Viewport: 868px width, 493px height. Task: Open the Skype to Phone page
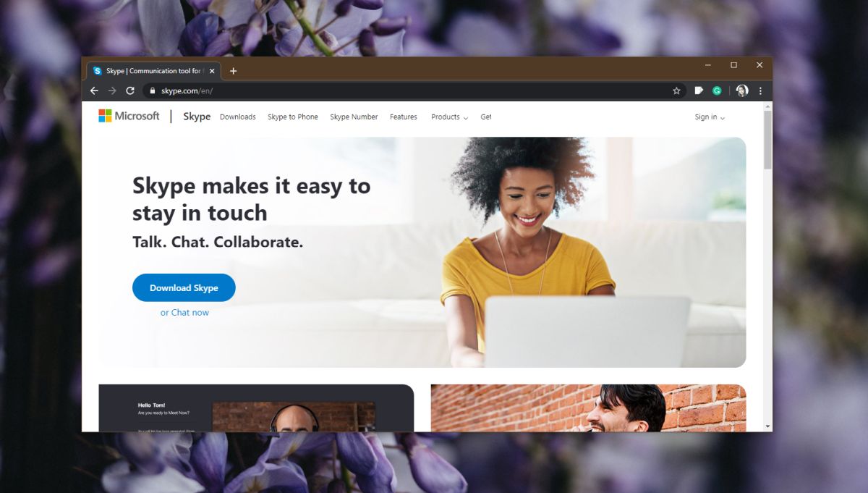coord(293,117)
